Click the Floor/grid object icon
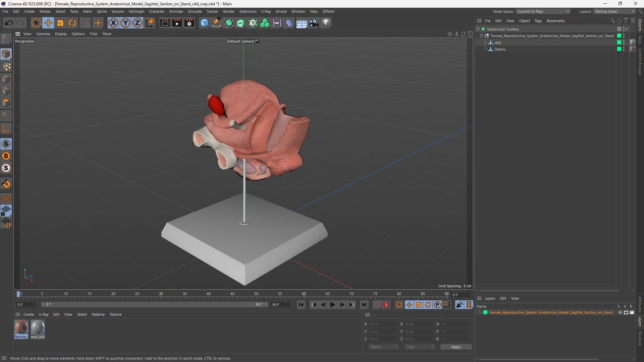644x362 pixels. [x=302, y=23]
